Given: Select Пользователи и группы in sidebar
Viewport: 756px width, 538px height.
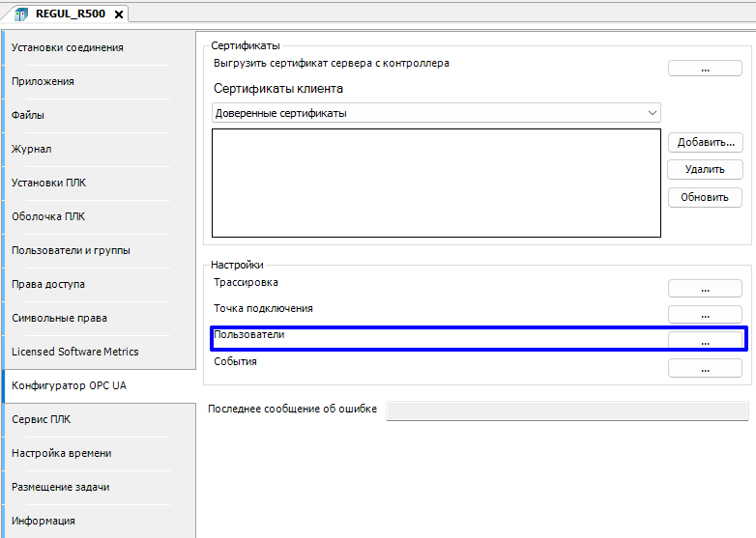Looking at the screenshot, I should click(x=71, y=250).
